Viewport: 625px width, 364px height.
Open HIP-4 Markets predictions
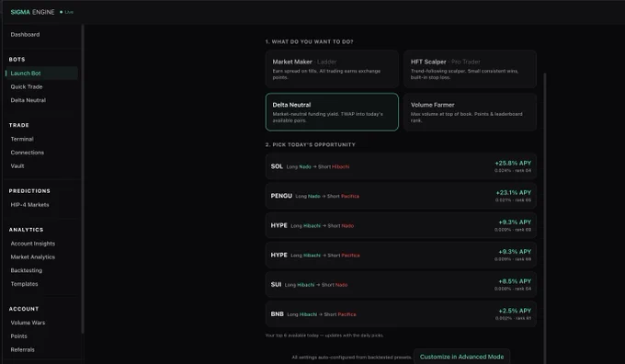(29, 205)
